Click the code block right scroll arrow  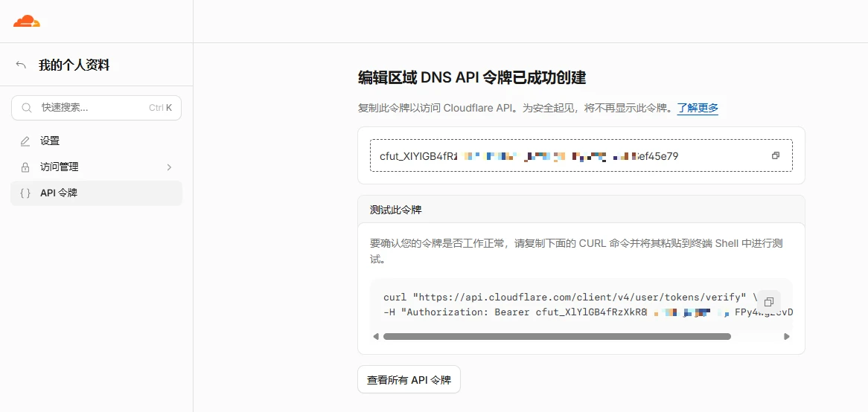[x=787, y=336]
